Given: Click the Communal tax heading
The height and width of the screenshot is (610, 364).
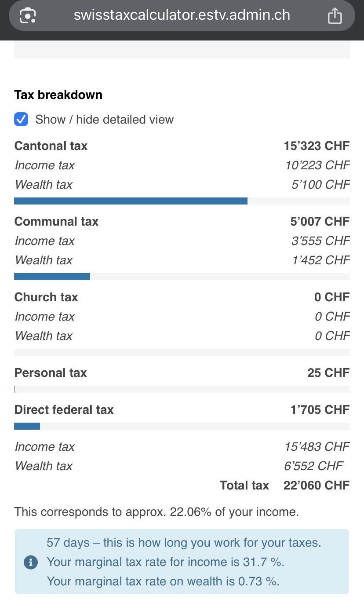Looking at the screenshot, I should tap(56, 222).
